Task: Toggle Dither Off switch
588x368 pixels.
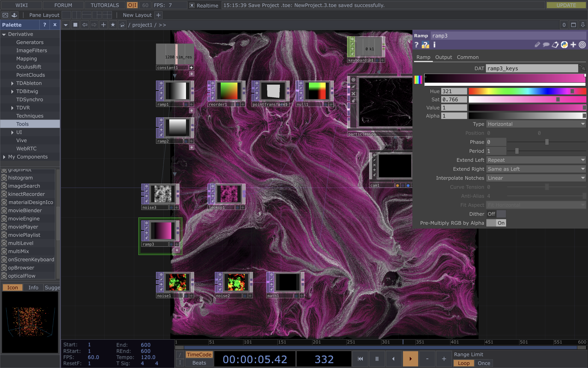Action: pyautogui.click(x=496, y=214)
